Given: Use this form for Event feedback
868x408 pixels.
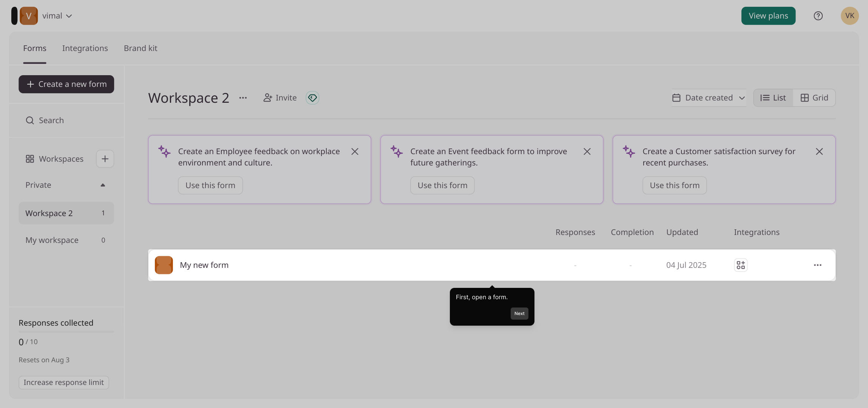Looking at the screenshot, I should [x=442, y=185].
